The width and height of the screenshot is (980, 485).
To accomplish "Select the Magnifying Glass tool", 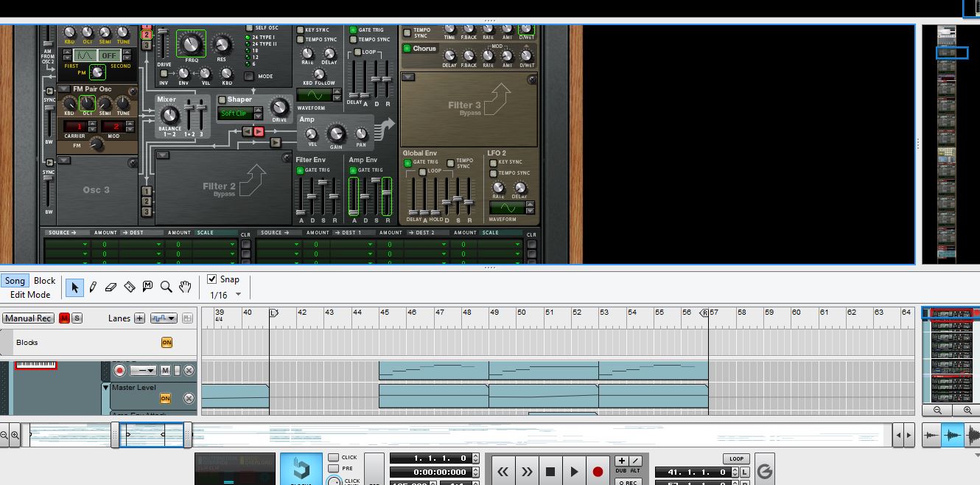I will click(167, 287).
